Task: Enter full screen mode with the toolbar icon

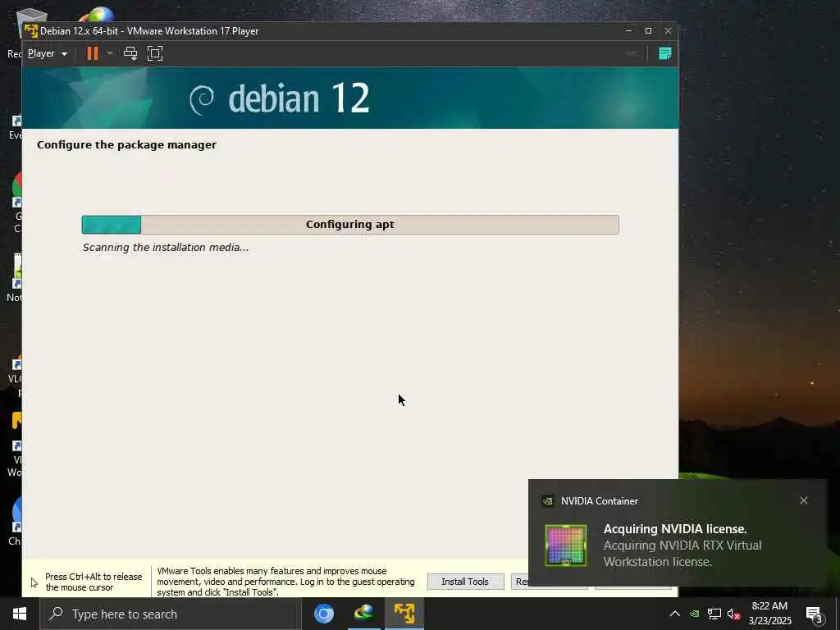Action: pos(155,53)
